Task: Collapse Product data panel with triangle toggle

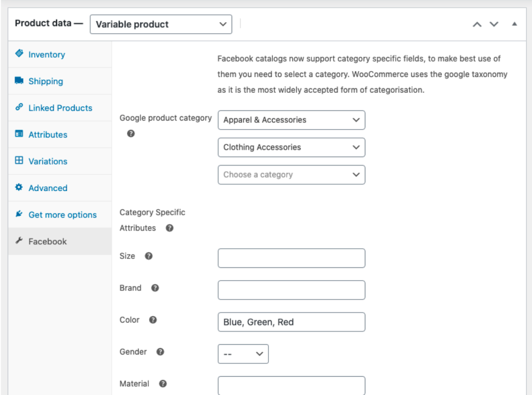Action: 515,24
